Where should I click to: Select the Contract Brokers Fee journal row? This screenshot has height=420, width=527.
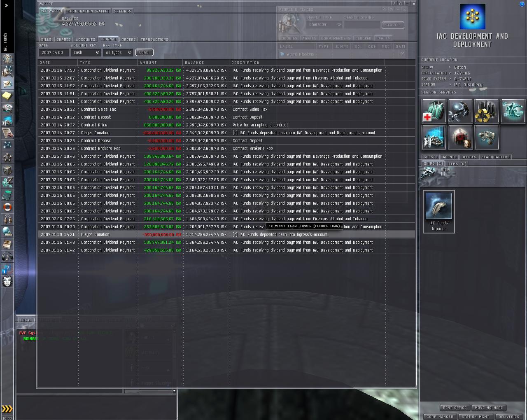[x=226, y=149]
